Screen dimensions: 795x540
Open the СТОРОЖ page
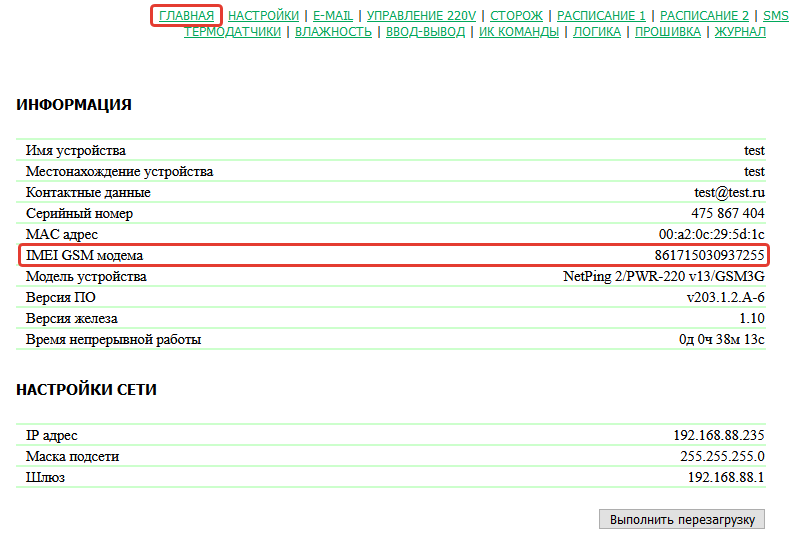tap(516, 16)
